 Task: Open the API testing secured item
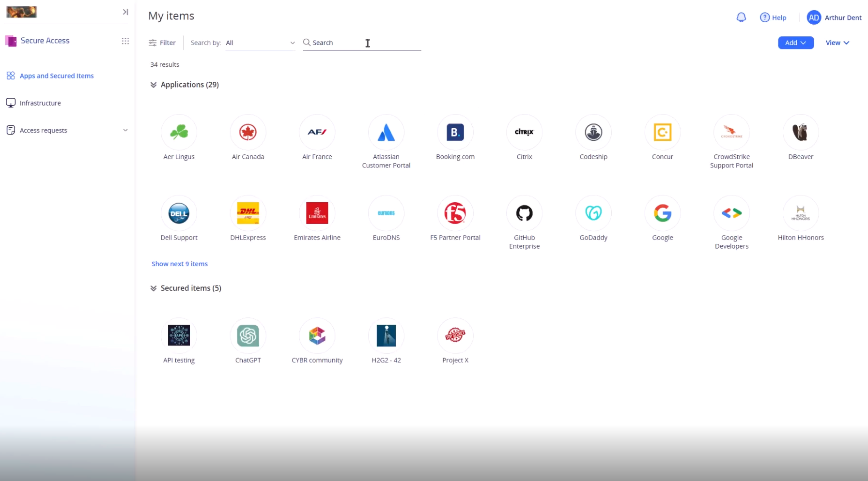(179, 335)
